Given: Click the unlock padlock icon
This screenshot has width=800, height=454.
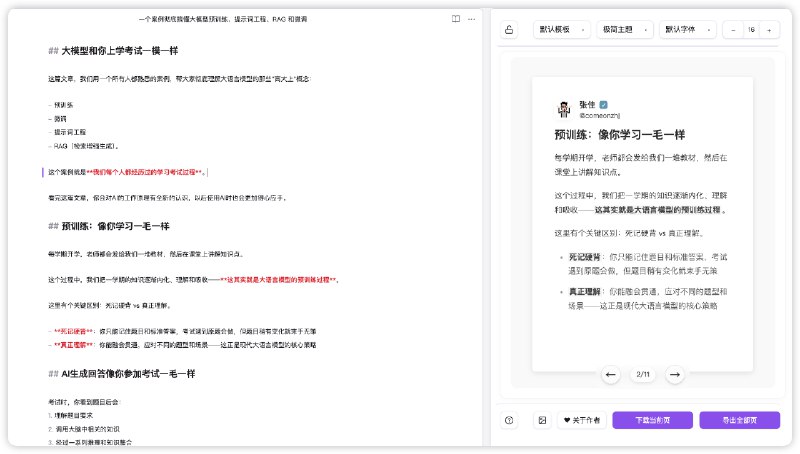Looking at the screenshot, I should click(509, 30).
